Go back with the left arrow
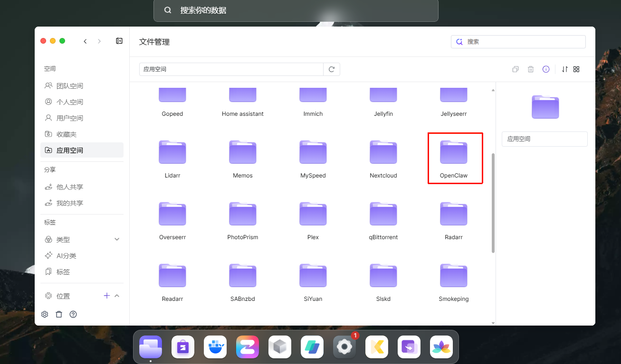Image resolution: width=621 pixels, height=364 pixels. tap(85, 41)
